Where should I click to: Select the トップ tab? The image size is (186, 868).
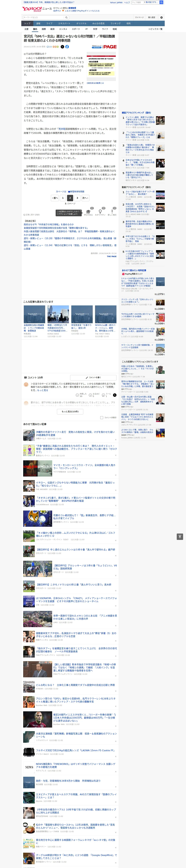coord(27,24)
